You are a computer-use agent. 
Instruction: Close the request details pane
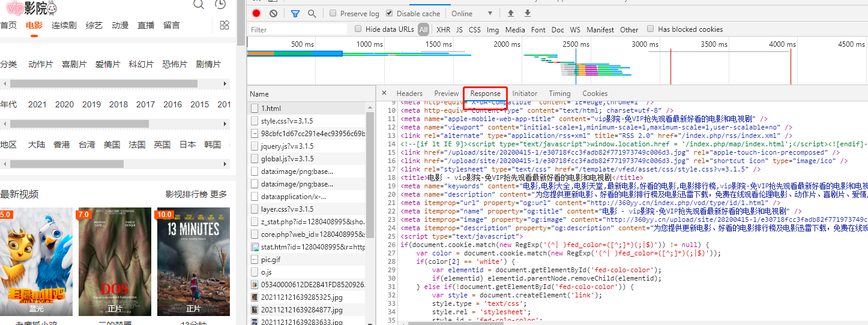[x=384, y=94]
